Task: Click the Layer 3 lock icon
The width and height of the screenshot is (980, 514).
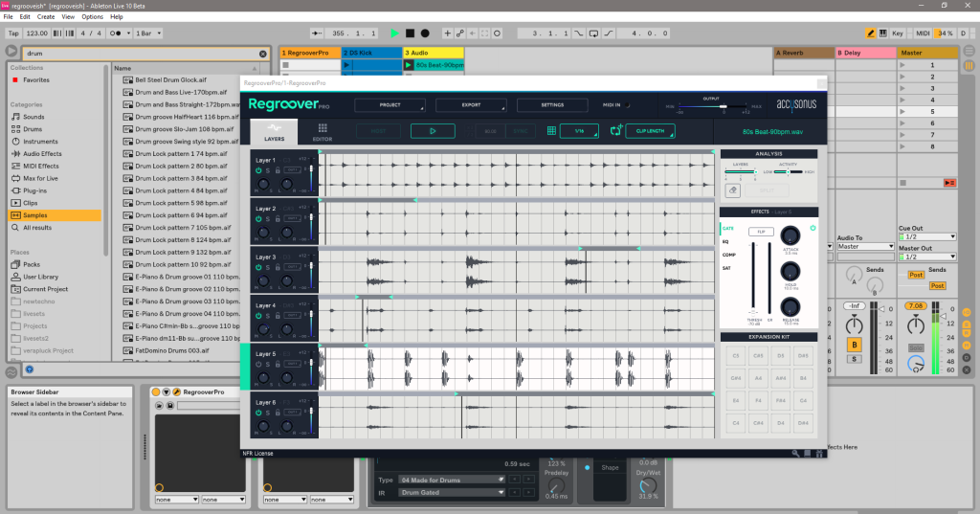Action: [x=278, y=268]
